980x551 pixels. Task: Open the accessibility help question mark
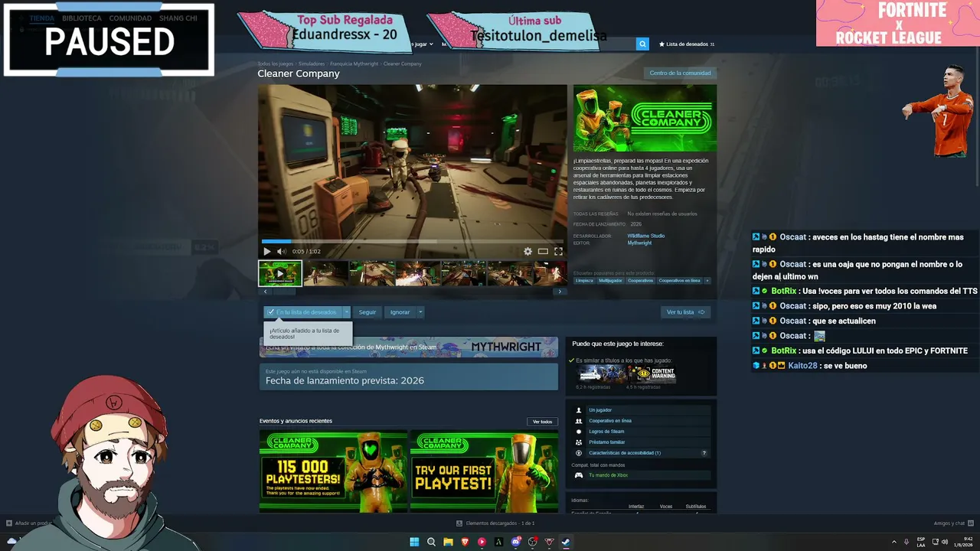click(704, 453)
